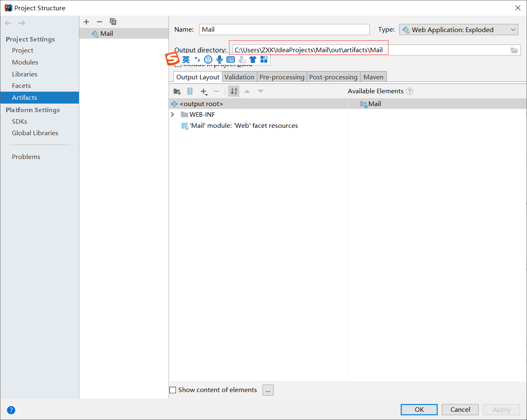The width and height of the screenshot is (527, 420).
Task: Click the forward navigation arrow
Action: click(x=21, y=23)
